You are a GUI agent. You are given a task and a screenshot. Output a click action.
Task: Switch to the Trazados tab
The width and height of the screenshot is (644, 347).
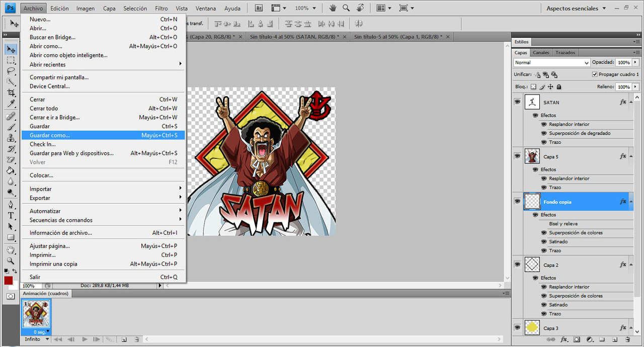click(x=565, y=53)
